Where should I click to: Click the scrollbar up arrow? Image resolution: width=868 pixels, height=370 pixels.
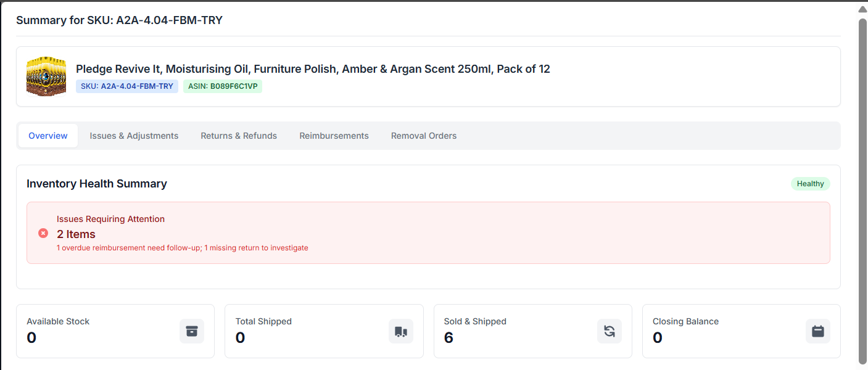coord(862,9)
